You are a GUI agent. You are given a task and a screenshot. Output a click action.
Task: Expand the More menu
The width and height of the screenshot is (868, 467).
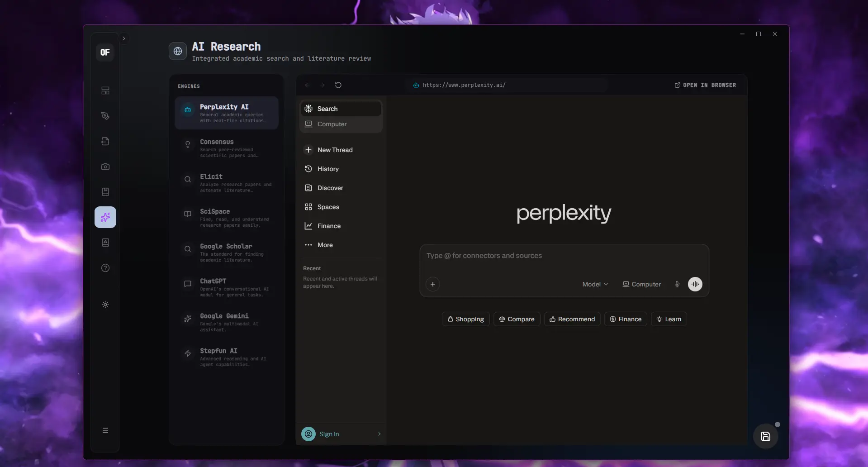point(341,245)
